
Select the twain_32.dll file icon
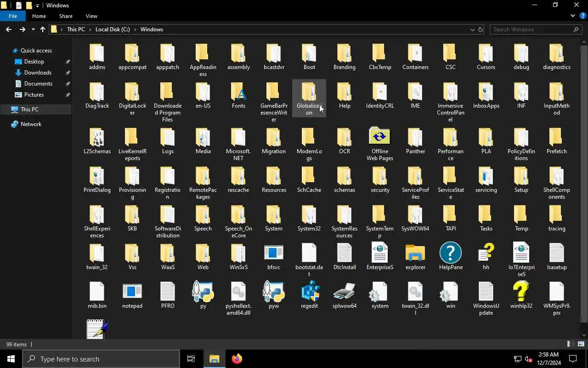pos(415,292)
